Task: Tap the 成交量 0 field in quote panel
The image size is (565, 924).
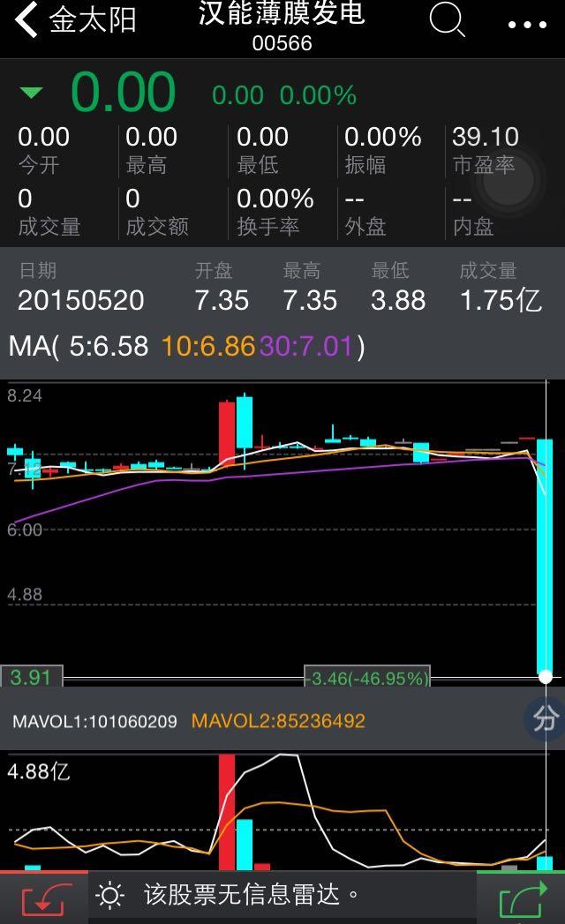Action: coord(49,213)
